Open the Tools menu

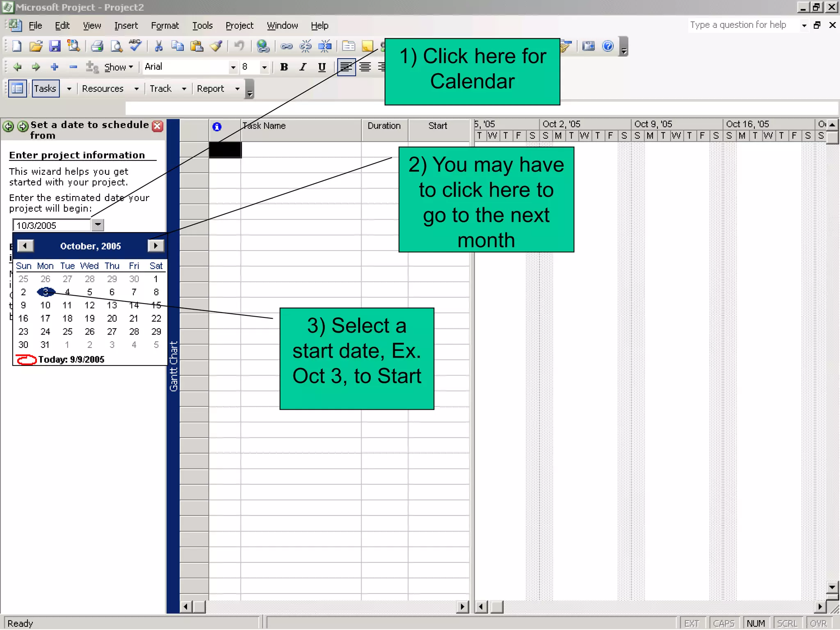(x=202, y=25)
